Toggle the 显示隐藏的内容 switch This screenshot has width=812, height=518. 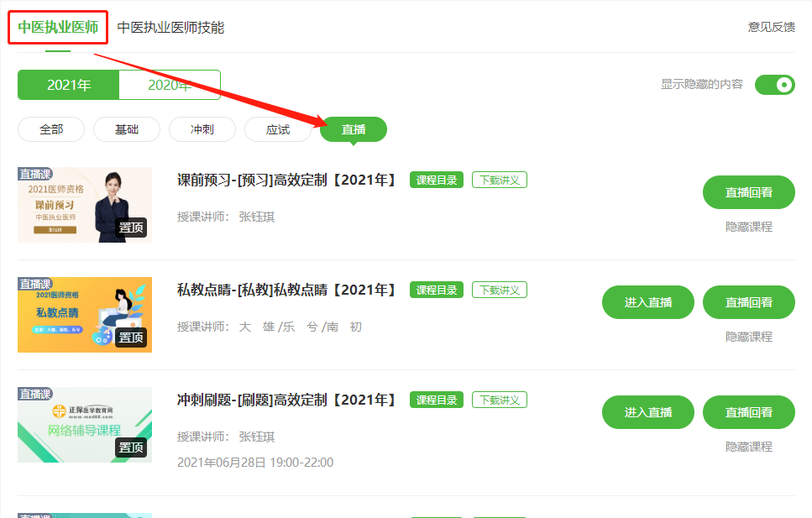coord(775,85)
